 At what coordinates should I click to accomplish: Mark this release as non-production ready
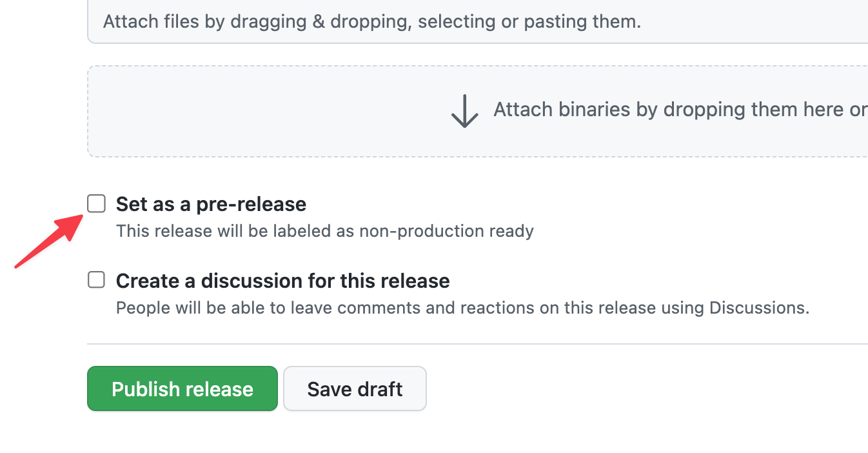(x=95, y=203)
